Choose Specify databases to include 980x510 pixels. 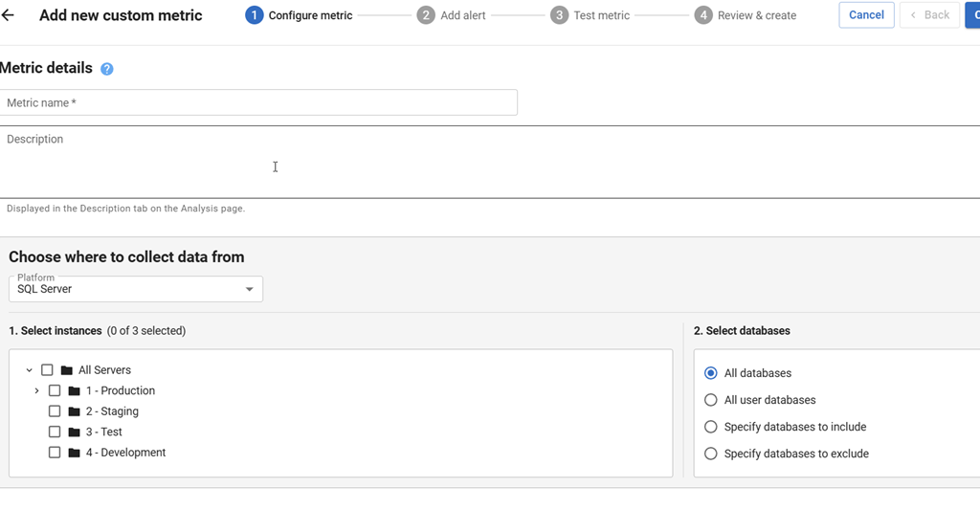point(711,427)
